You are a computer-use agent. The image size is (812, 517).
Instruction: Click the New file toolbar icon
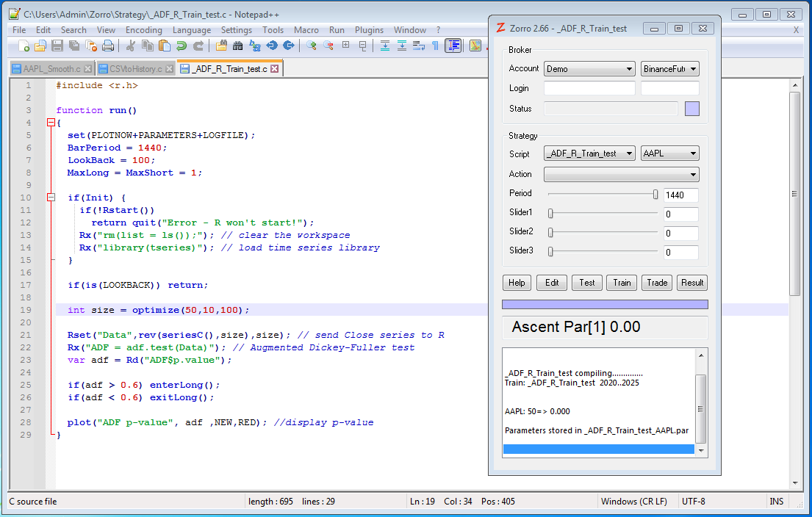pos(24,46)
